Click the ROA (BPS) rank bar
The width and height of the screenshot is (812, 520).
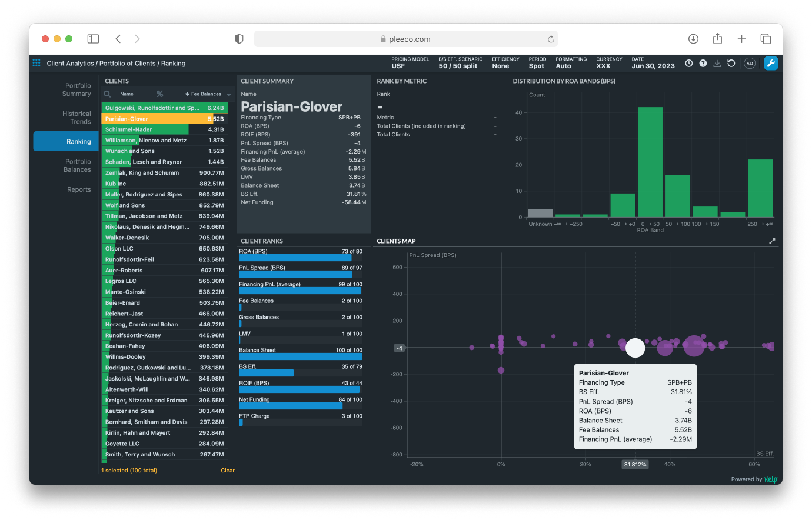295,258
